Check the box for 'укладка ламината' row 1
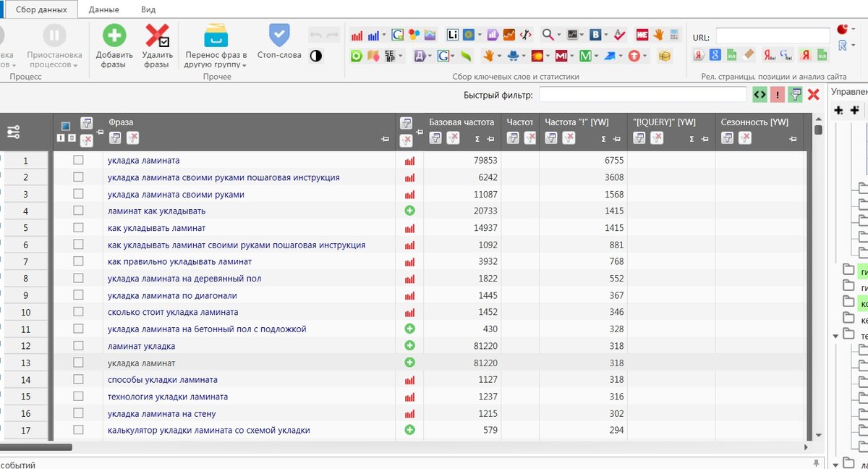 tap(78, 160)
